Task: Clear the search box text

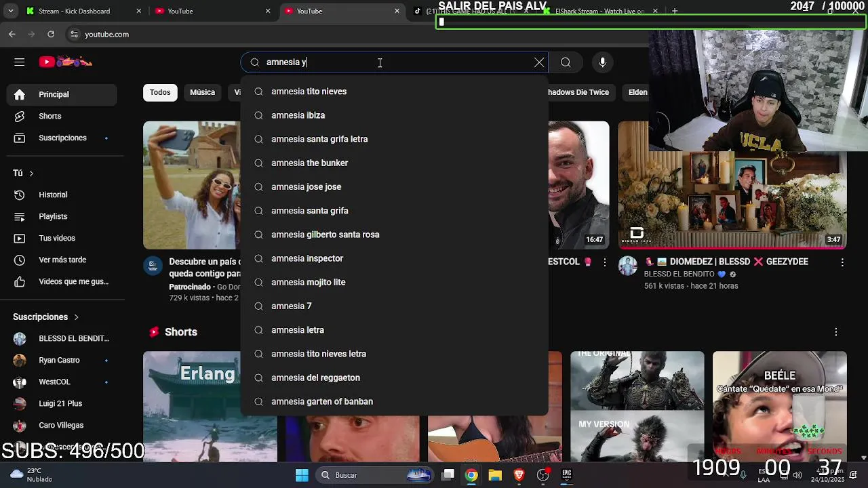Action: point(539,62)
